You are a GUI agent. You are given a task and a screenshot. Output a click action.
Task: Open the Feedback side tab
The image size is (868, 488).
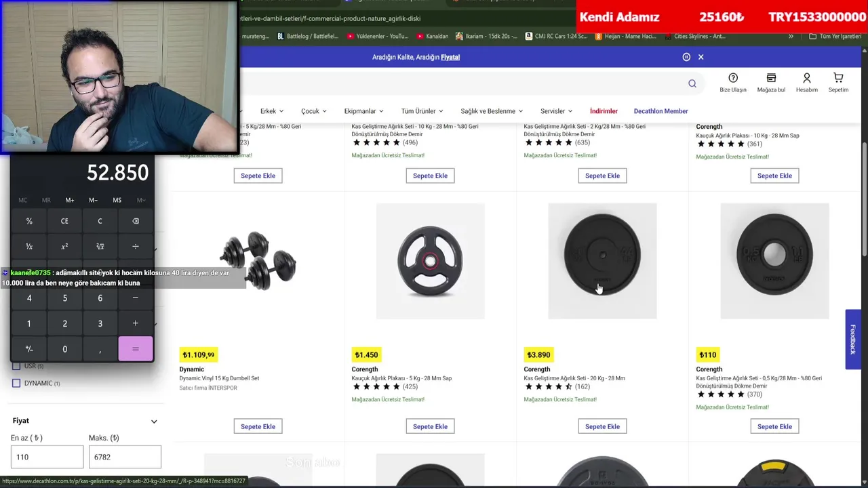tap(853, 340)
